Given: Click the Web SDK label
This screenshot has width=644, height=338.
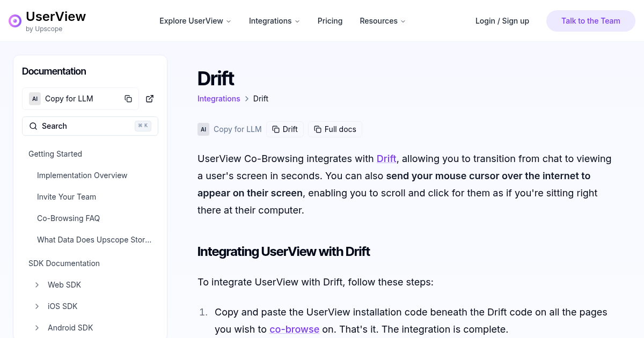Looking at the screenshot, I should 64,285.
